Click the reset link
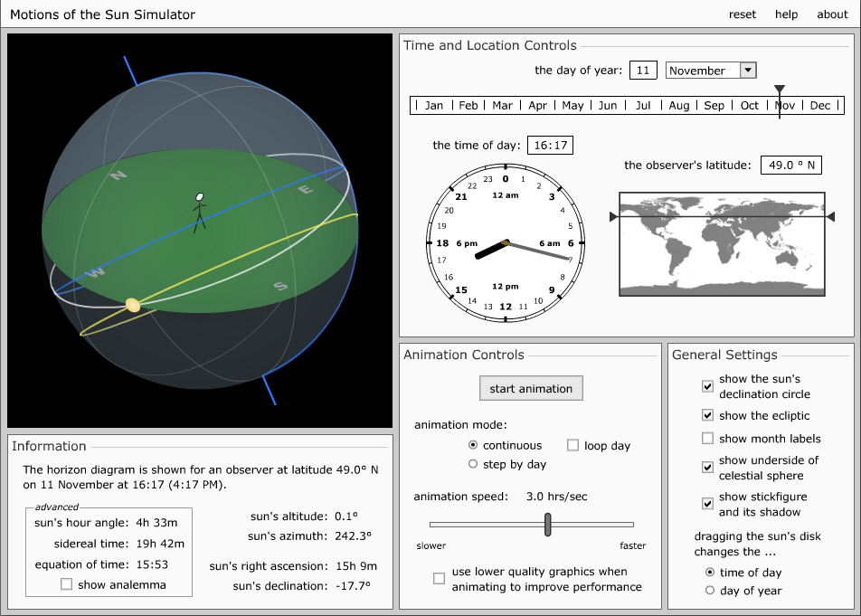 [x=743, y=14]
